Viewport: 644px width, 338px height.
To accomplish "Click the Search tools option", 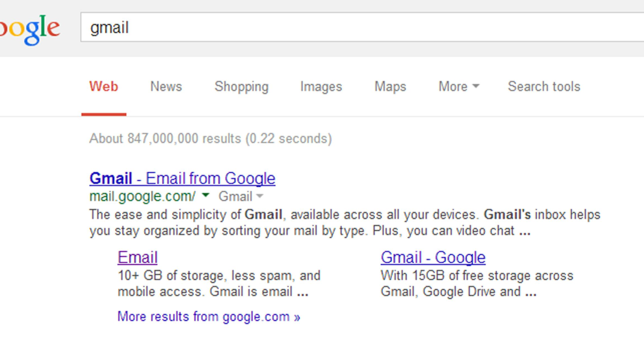I will click(544, 86).
